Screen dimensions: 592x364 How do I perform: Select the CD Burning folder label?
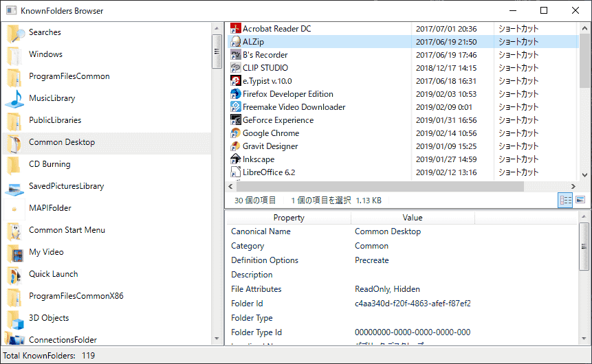(x=50, y=164)
